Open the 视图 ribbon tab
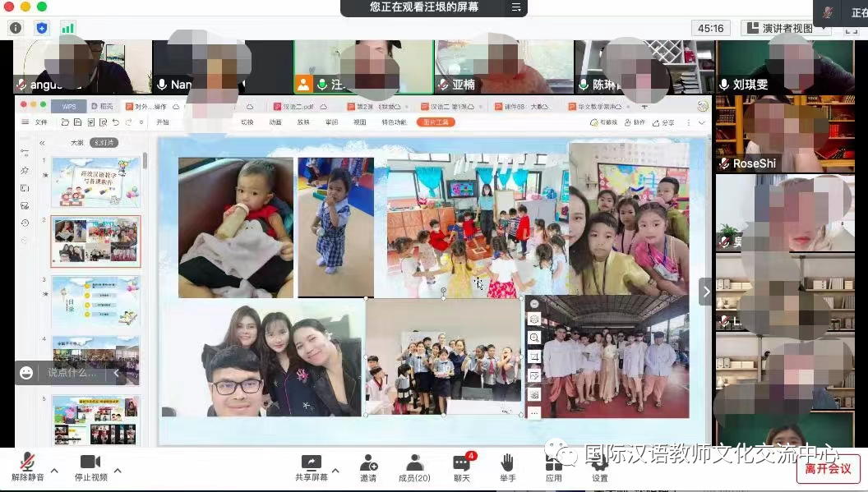 tap(360, 122)
